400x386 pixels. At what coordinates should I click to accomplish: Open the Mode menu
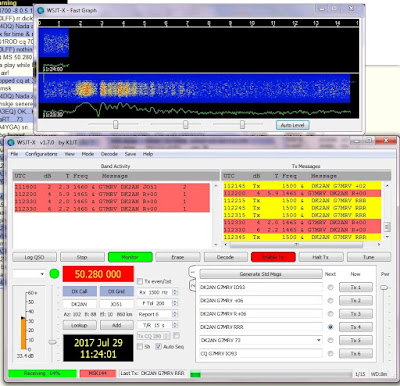[88, 154]
